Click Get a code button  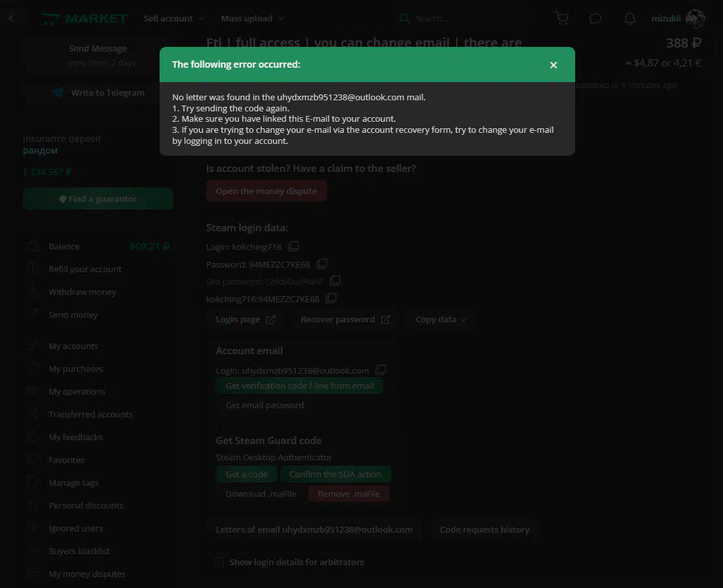pos(247,474)
